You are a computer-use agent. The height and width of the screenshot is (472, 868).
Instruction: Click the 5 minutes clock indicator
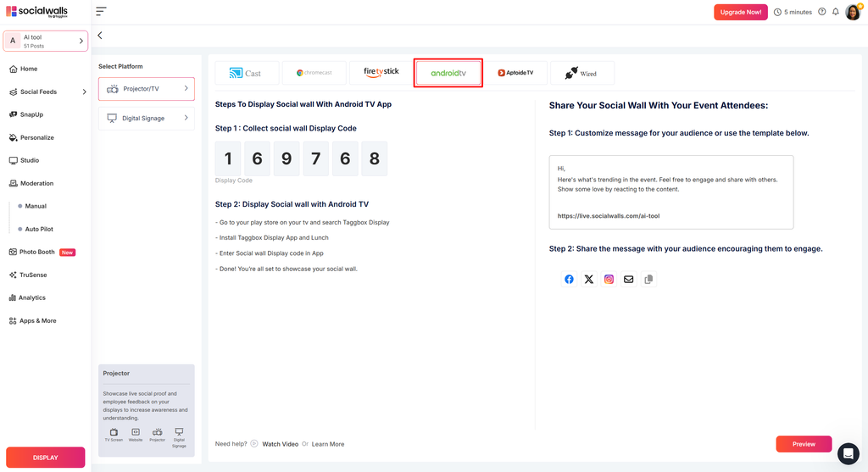tap(793, 12)
